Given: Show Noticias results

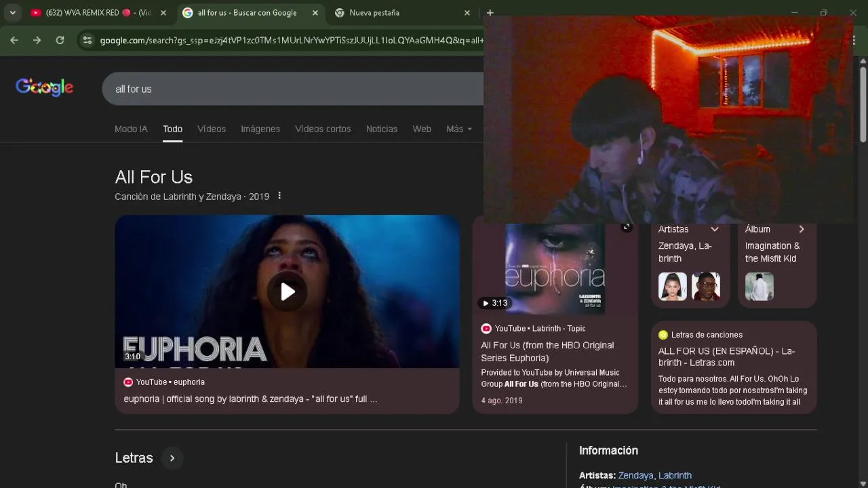Looking at the screenshot, I should [x=382, y=129].
